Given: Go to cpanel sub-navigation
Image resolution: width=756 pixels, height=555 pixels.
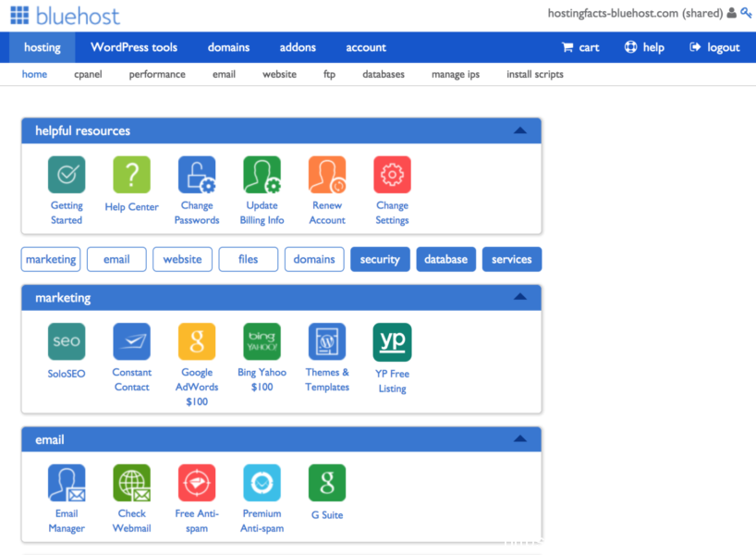Looking at the screenshot, I should tap(88, 74).
